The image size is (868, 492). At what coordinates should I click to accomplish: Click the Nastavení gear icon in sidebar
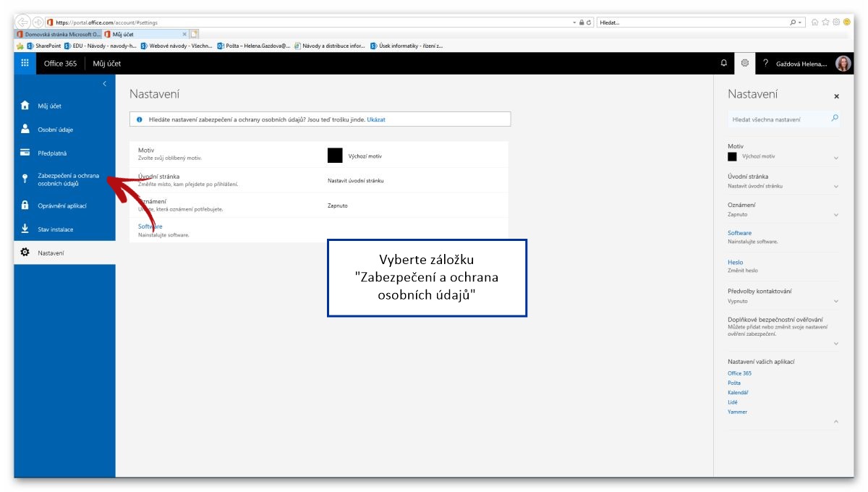(x=25, y=253)
